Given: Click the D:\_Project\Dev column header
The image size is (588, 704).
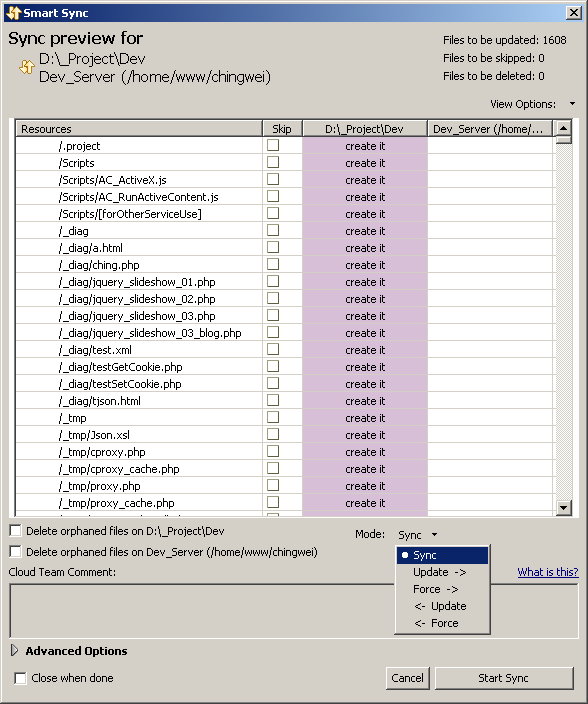Looking at the screenshot, I should tap(364, 129).
